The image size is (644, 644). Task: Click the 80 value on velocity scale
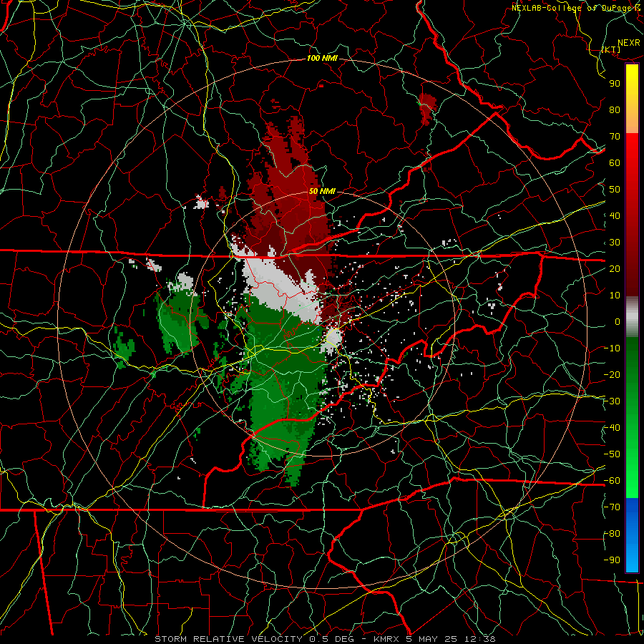pyautogui.click(x=615, y=109)
